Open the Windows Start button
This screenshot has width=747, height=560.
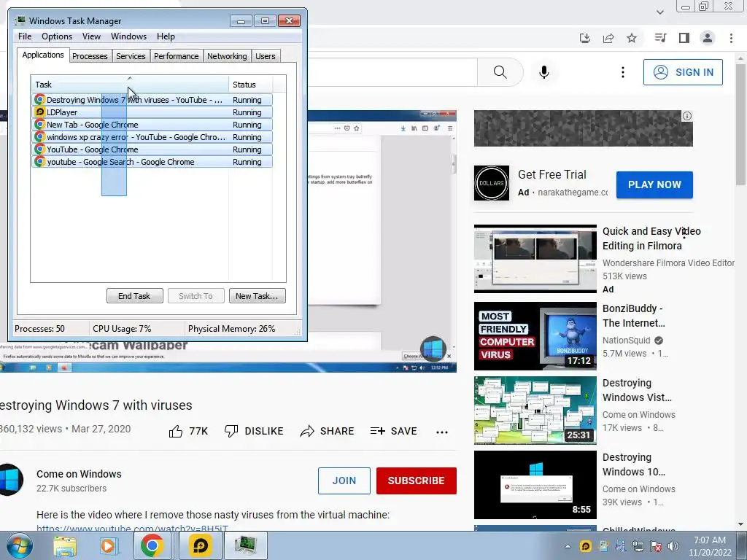pos(20,545)
